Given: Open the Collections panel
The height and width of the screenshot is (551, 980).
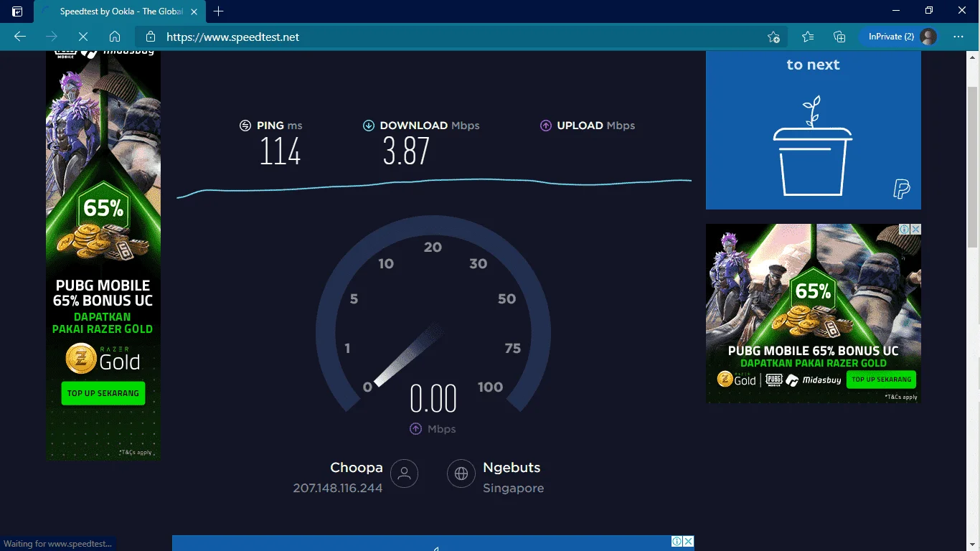Looking at the screenshot, I should click(839, 37).
